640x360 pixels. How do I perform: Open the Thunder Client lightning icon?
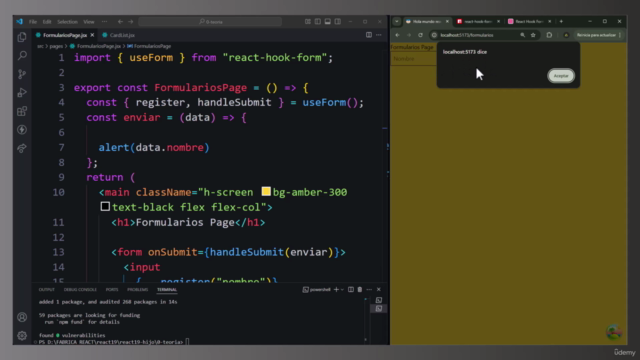click(22, 130)
